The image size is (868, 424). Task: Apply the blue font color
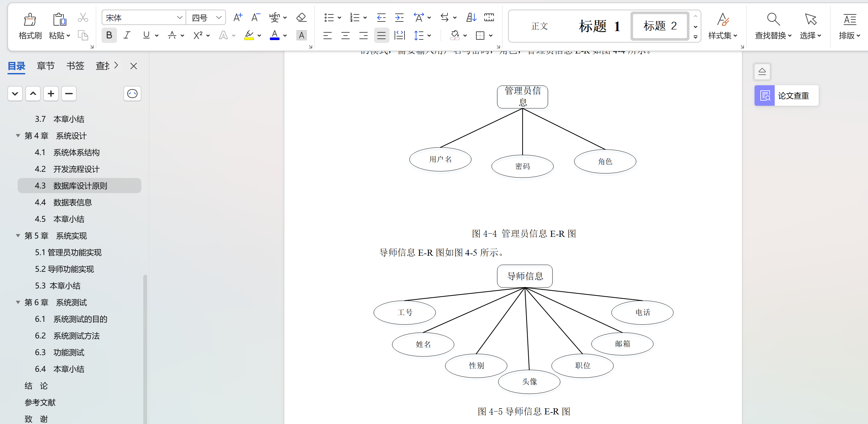click(275, 35)
